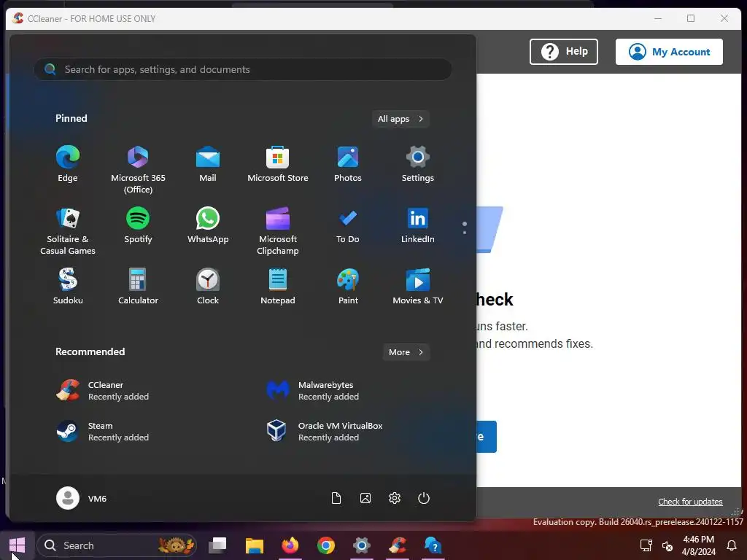Screen dimensions: 747x560
Task: Launch Chrome from taskbar
Action: (326, 545)
